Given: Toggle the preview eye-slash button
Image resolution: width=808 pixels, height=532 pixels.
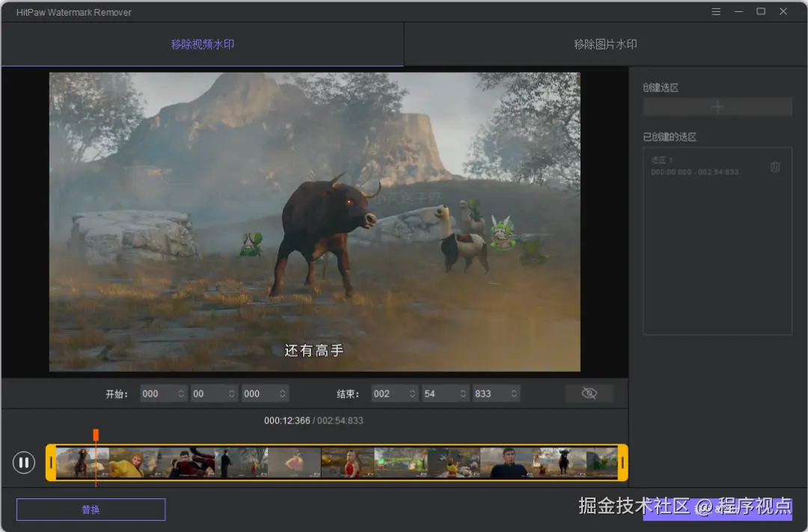Looking at the screenshot, I should point(589,394).
